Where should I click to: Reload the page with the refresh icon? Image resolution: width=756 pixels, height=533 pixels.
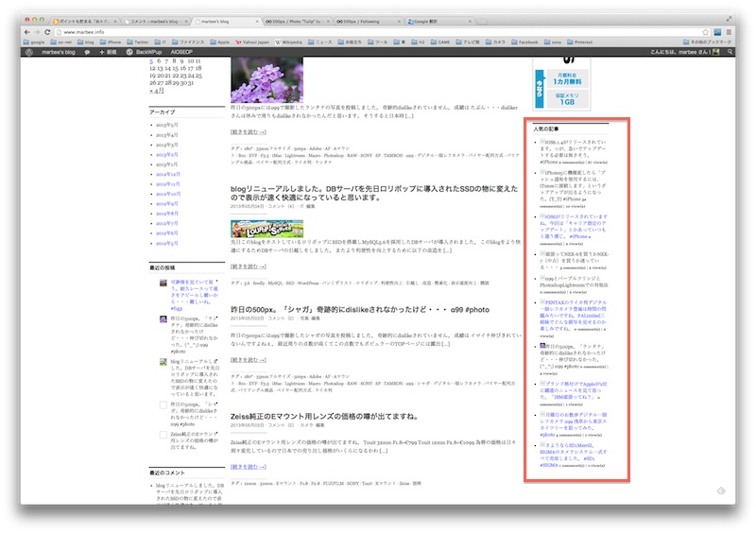47,32
